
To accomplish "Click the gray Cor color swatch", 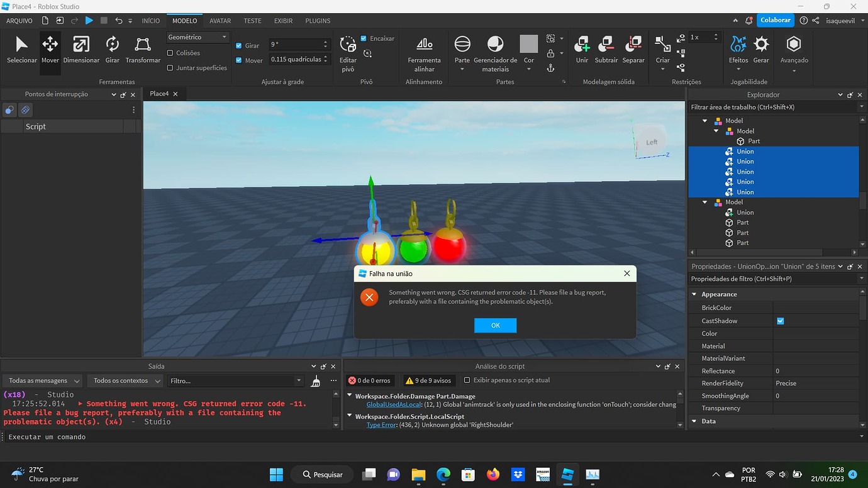I will click(529, 44).
